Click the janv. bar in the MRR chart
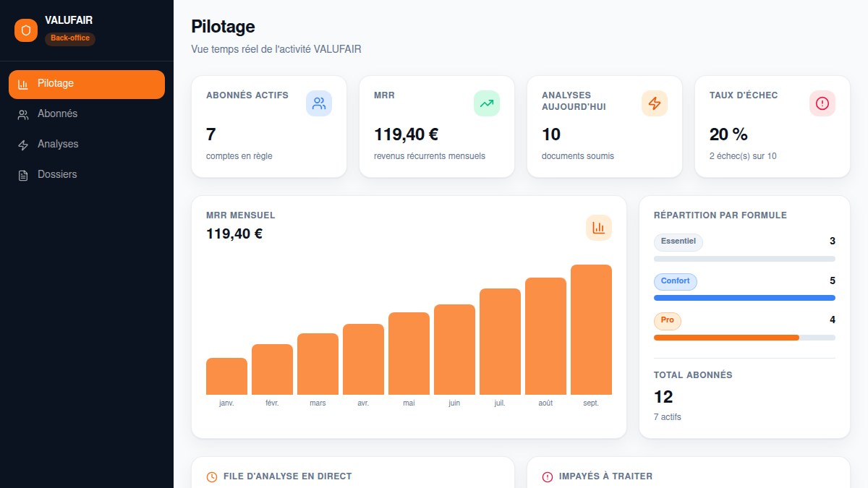The image size is (868, 488). [226, 377]
